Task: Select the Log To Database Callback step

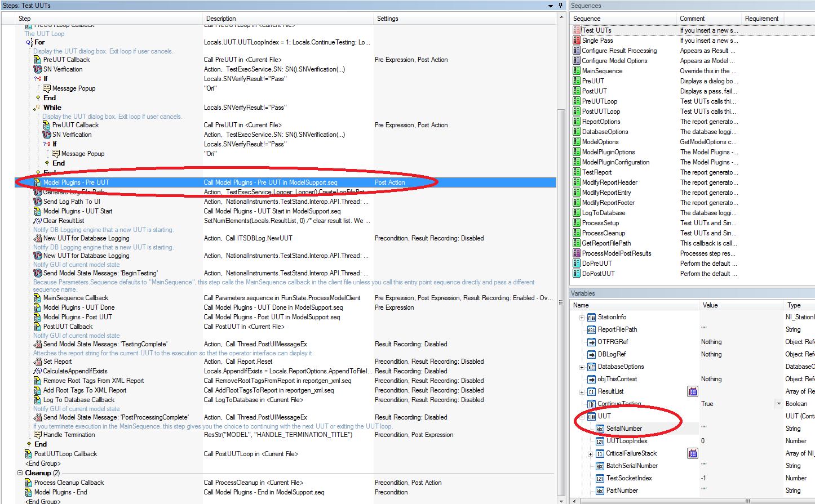Action: [79, 400]
